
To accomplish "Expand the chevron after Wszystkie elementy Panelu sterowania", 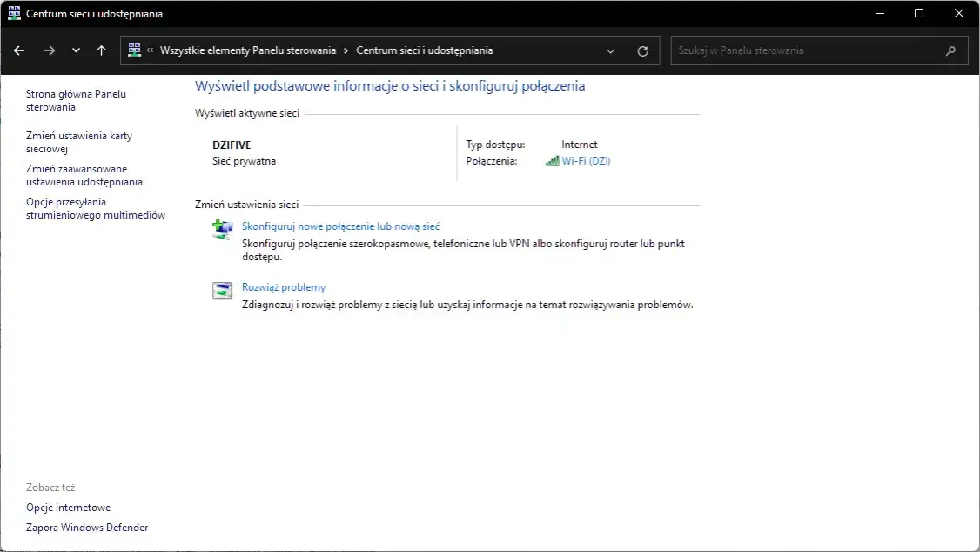I will (x=346, y=50).
